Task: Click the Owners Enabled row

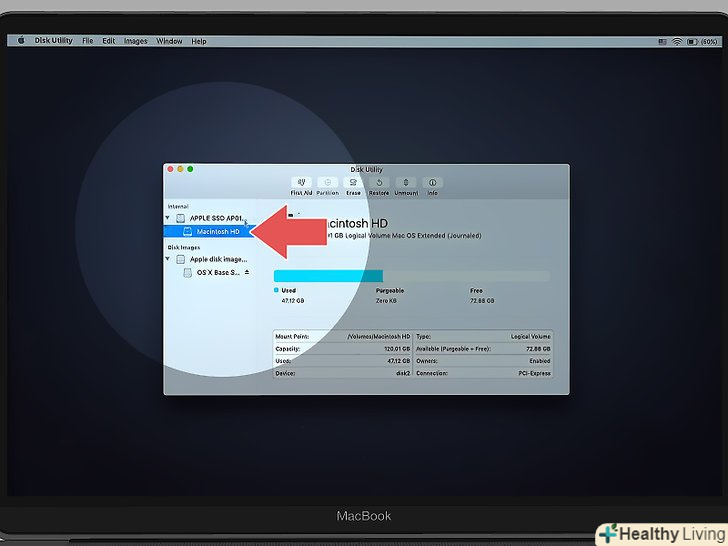Action: 483,361
